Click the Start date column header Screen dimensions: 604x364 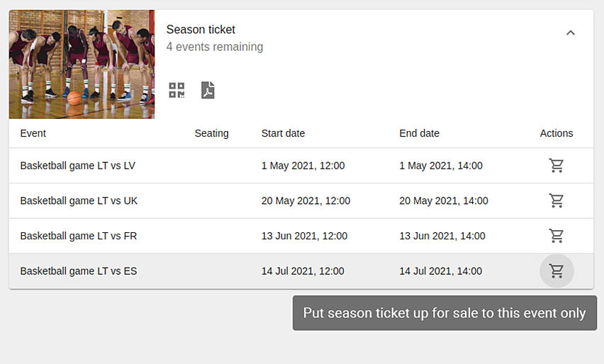coord(283,133)
